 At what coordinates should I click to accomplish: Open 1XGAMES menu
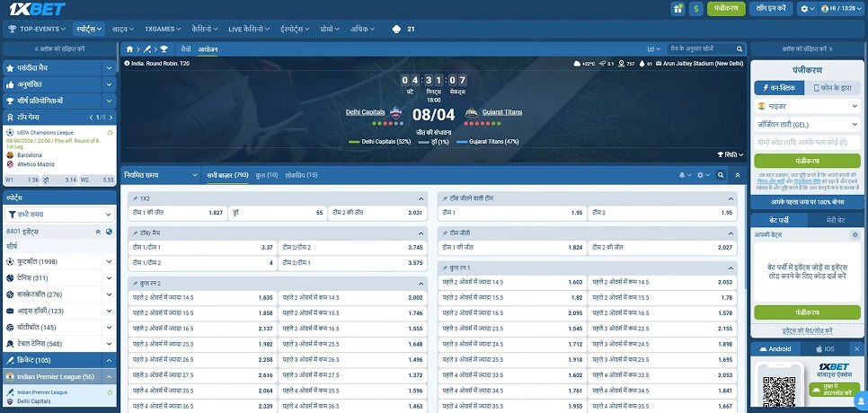163,29
